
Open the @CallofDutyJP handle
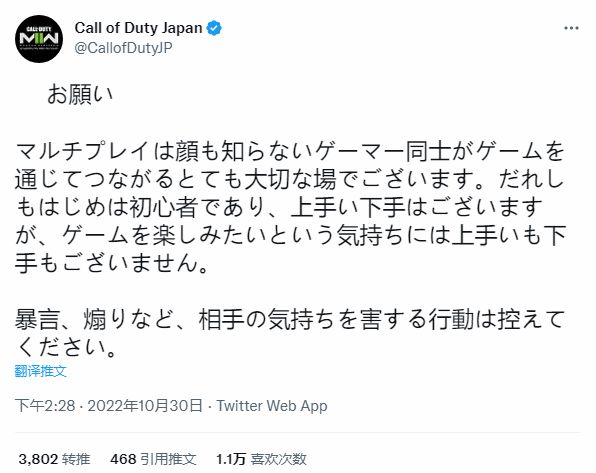tap(124, 48)
